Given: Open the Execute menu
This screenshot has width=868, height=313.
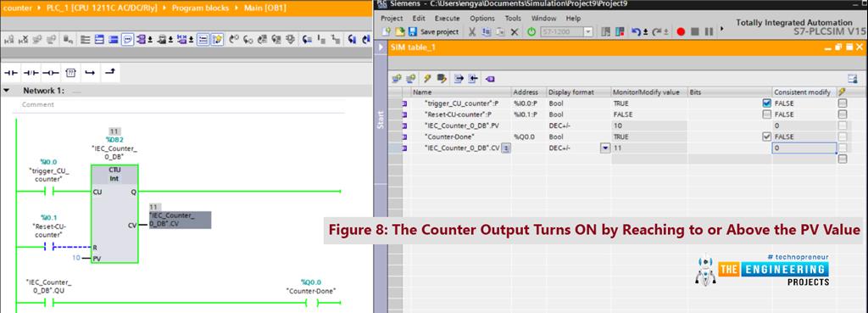Looking at the screenshot, I should 448,19.
